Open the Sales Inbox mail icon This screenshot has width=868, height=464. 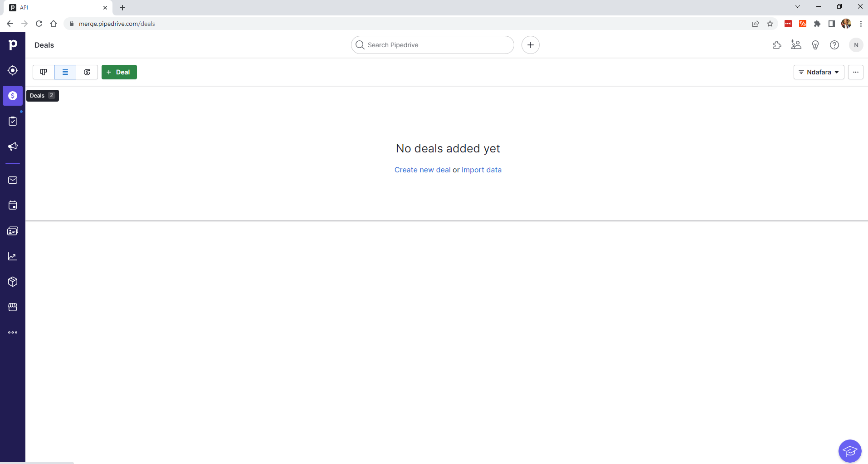tap(12, 180)
